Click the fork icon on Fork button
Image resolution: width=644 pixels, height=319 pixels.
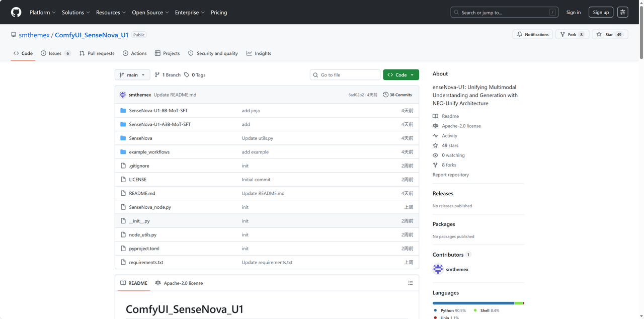(563, 34)
